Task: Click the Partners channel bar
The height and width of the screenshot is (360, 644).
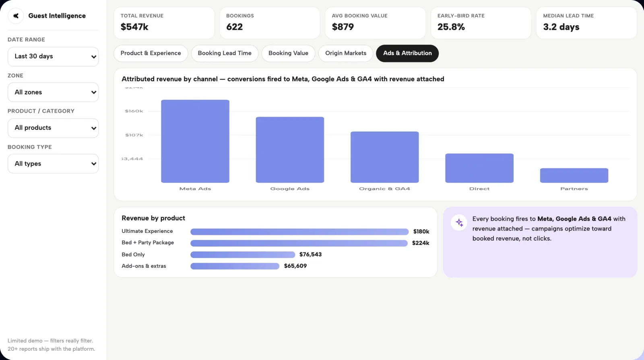Action: [574, 175]
